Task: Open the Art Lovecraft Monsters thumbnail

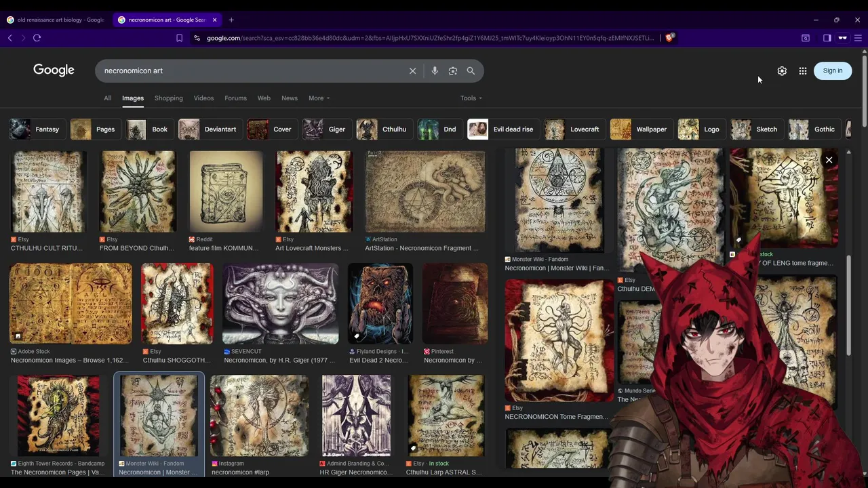Action: [314, 192]
